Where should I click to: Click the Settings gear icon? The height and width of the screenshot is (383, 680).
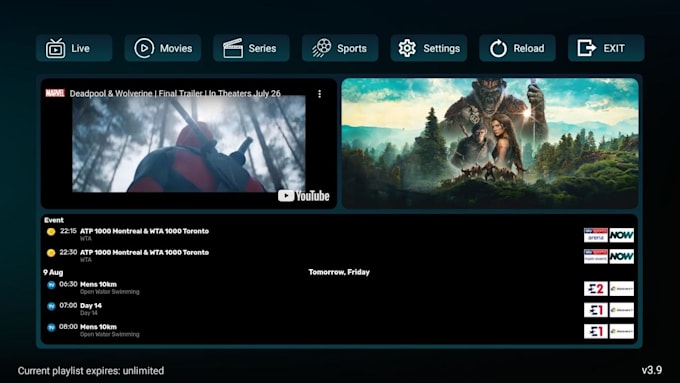click(x=407, y=48)
